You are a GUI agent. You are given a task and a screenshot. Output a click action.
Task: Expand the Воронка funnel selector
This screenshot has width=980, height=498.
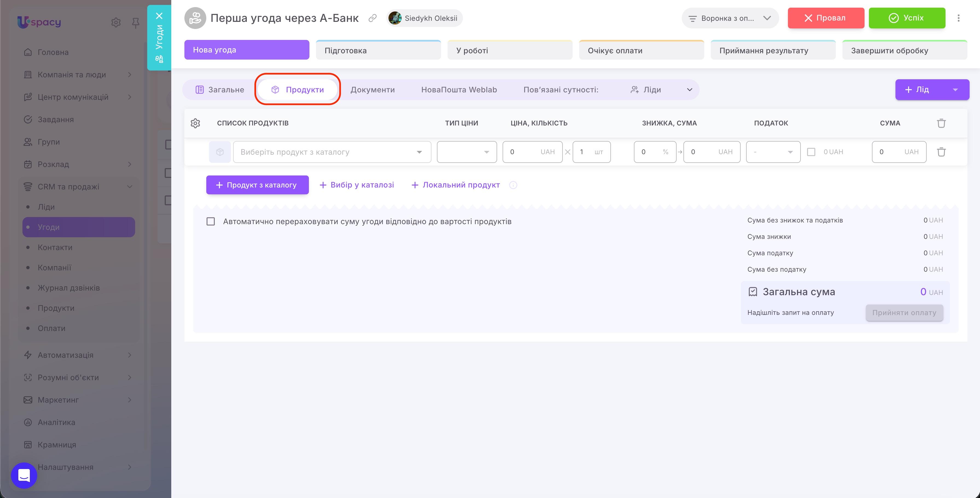730,18
